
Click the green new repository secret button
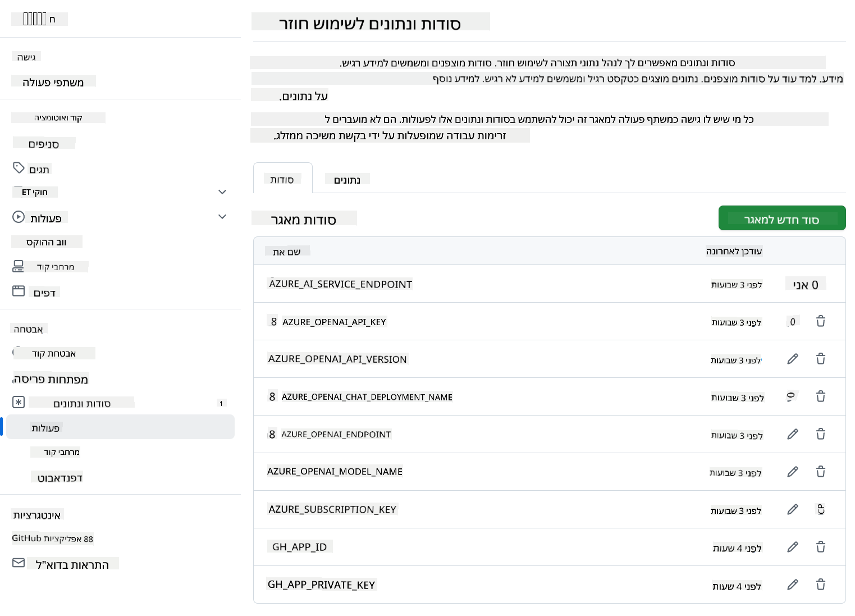[781, 218]
